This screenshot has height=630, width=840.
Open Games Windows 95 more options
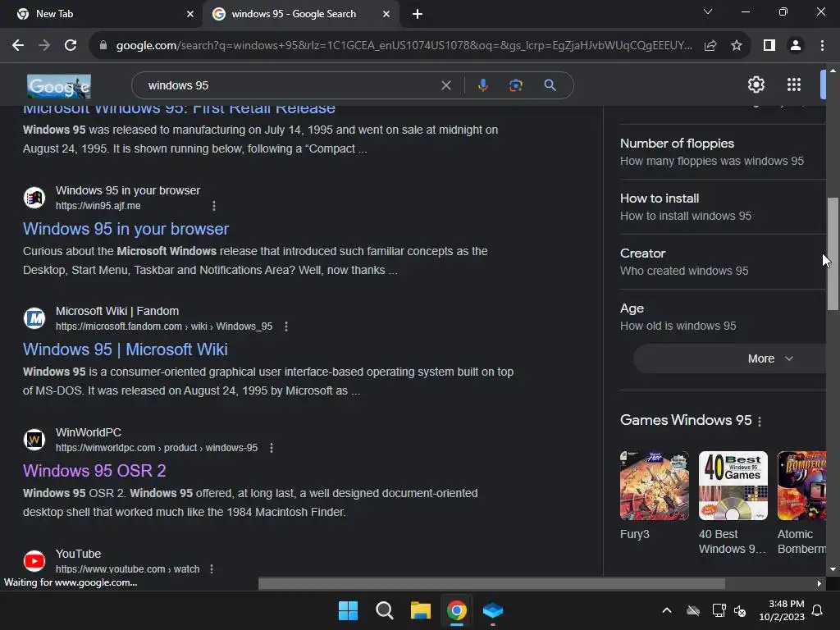760,422
